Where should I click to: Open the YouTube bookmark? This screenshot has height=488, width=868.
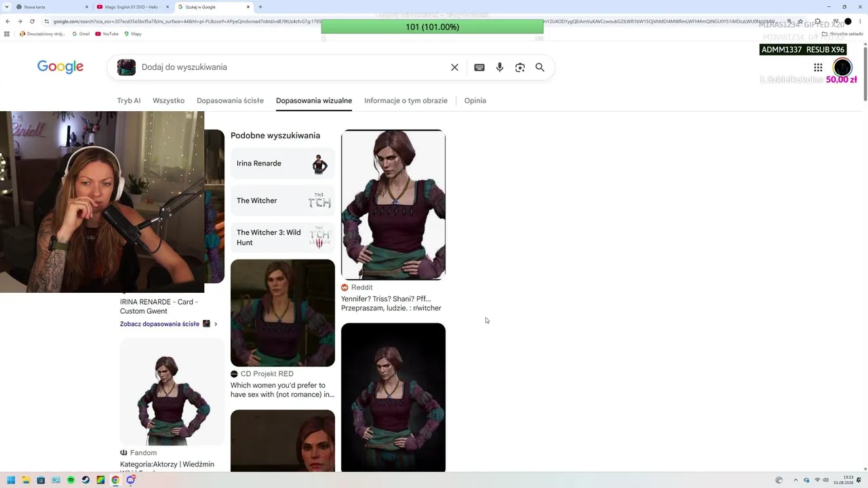[x=107, y=34]
